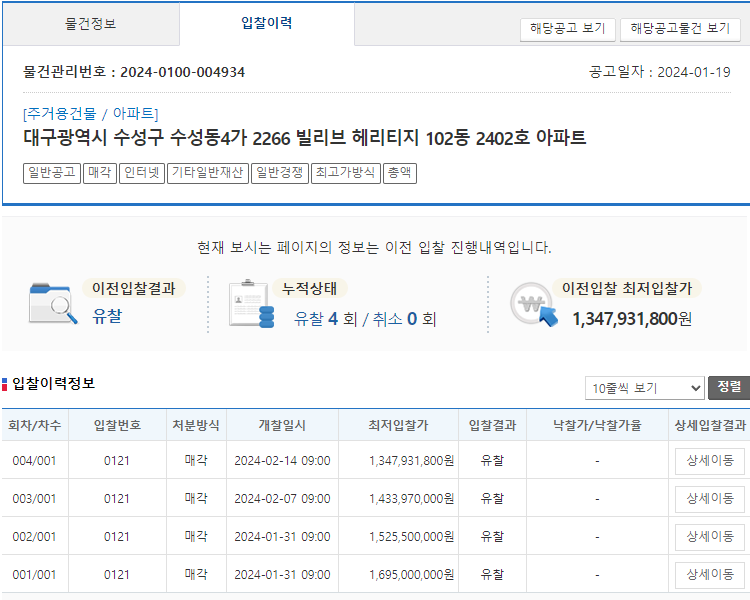Click the 공고일자 2024-01-19 text
750x600 pixels.
660,72
